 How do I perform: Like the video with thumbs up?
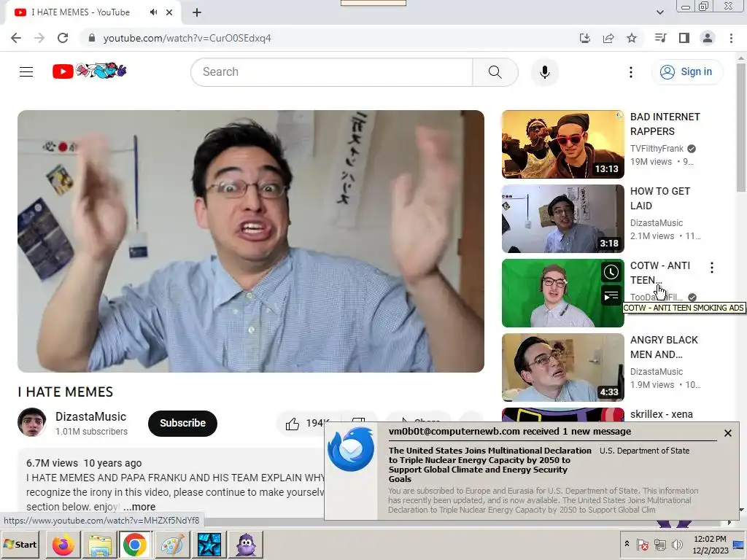click(292, 424)
